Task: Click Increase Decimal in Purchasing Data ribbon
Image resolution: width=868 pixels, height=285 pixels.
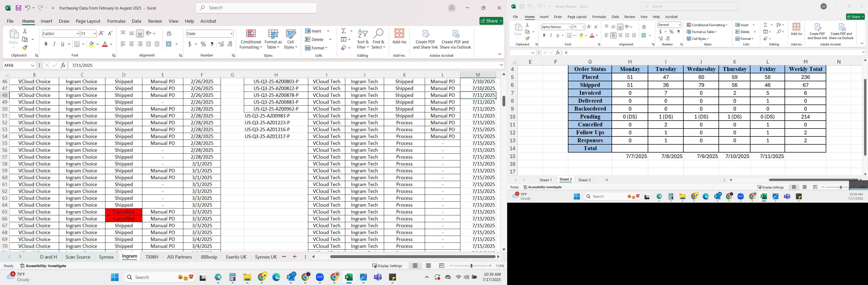Action: tap(221, 44)
